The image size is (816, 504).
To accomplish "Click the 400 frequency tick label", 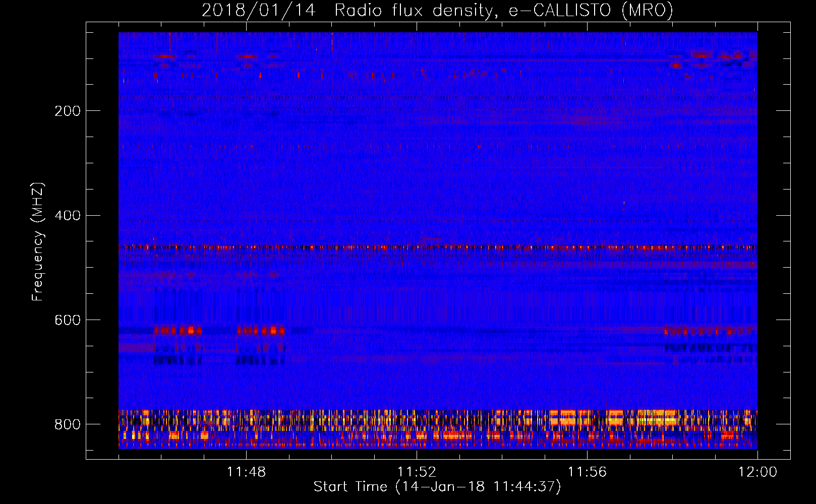I will tap(68, 216).
